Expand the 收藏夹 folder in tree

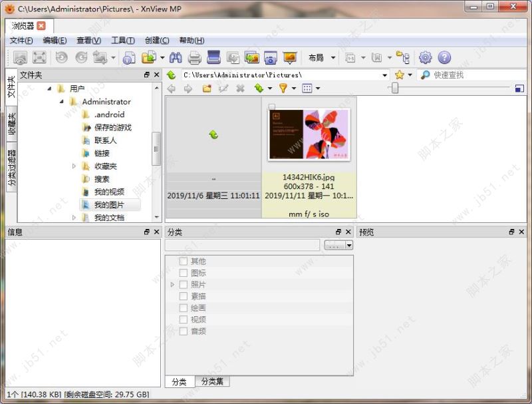pos(74,166)
